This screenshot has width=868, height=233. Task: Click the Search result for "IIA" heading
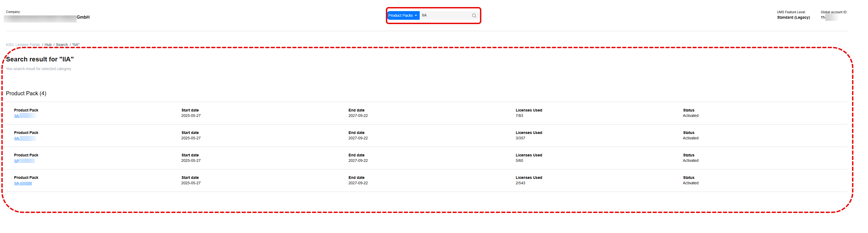40,59
